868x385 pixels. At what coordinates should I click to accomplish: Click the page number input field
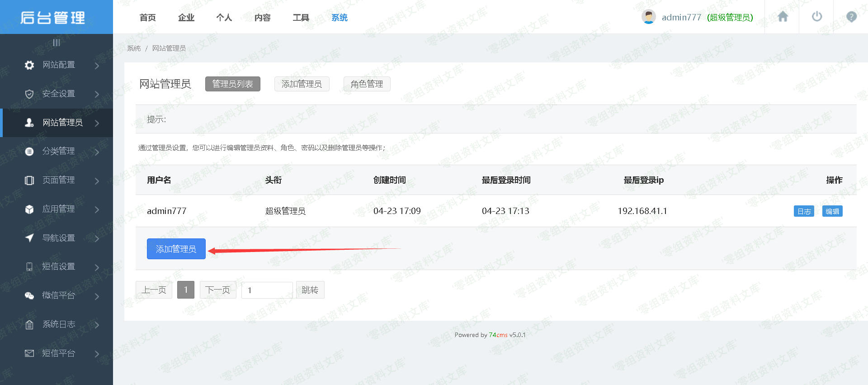coord(267,290)
